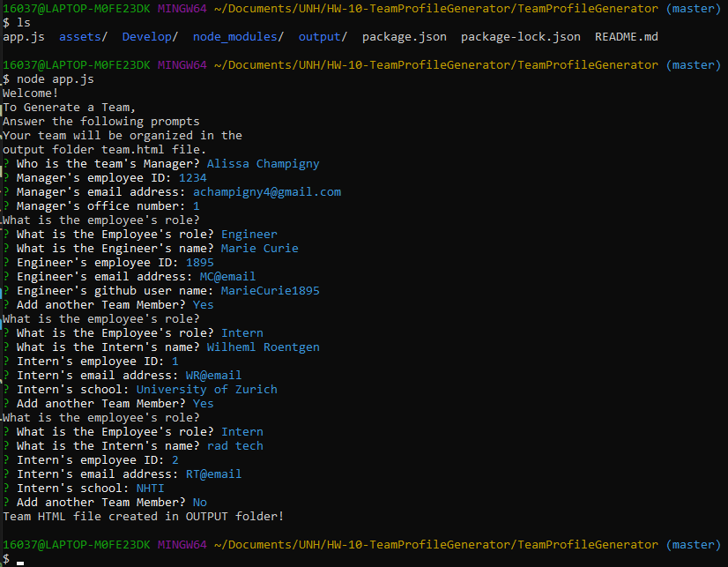
Task: Click the assets/ directory name
Action: [82, 36]
